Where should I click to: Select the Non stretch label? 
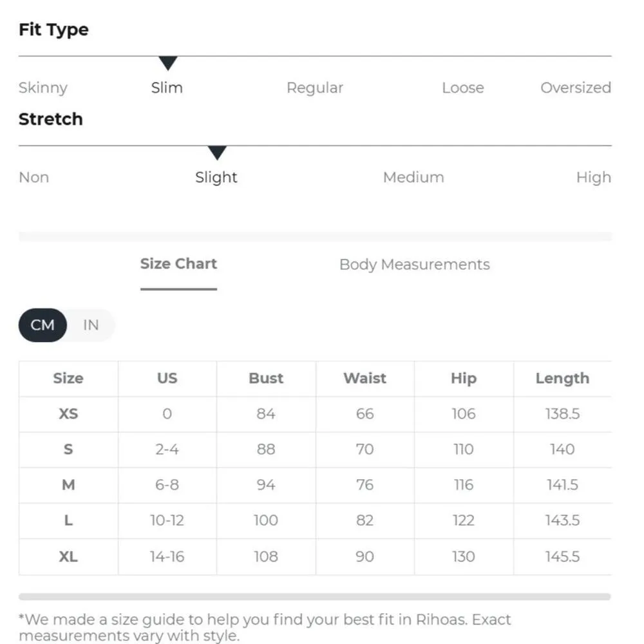coord(33,178)
